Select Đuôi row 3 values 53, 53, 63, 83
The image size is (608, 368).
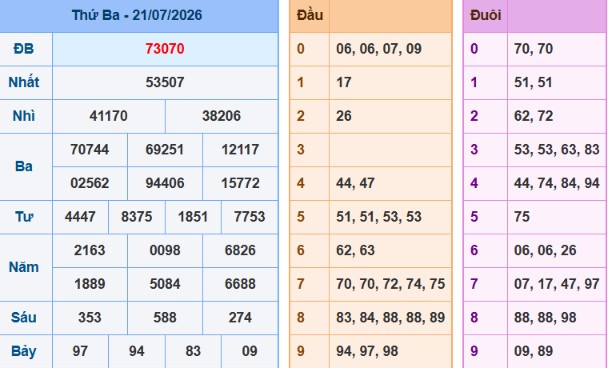[x=557, y=150]
